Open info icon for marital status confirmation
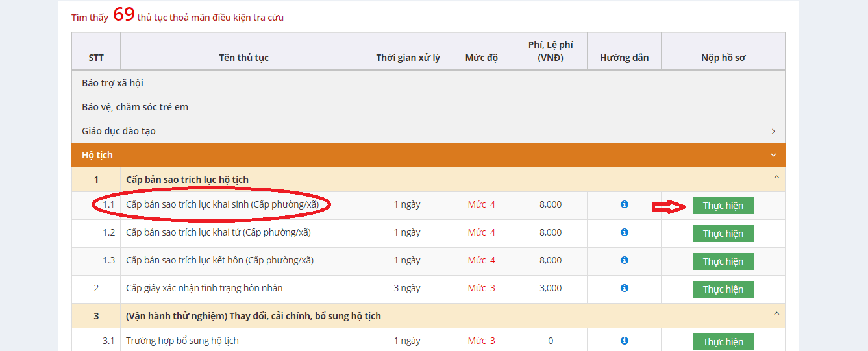Screen dimensions: 868x351 624,288
